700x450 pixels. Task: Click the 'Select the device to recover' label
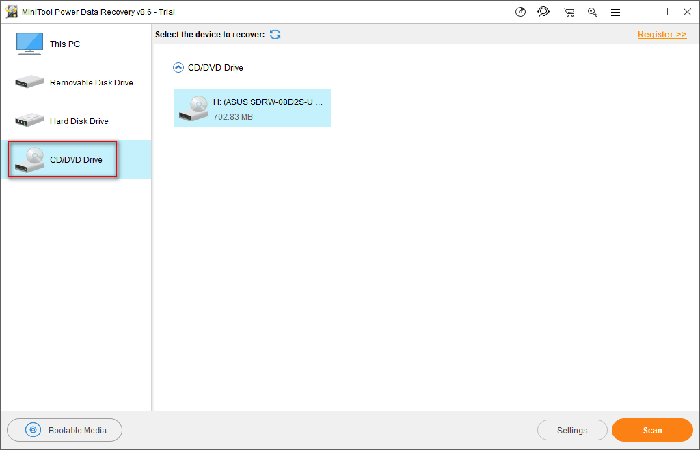[x=210, y=34]
